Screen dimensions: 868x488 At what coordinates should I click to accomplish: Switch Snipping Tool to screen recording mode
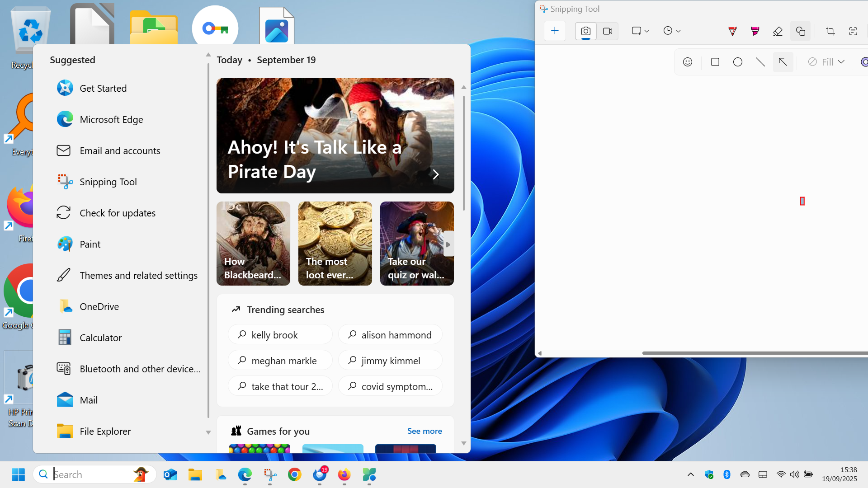(608, 31)
